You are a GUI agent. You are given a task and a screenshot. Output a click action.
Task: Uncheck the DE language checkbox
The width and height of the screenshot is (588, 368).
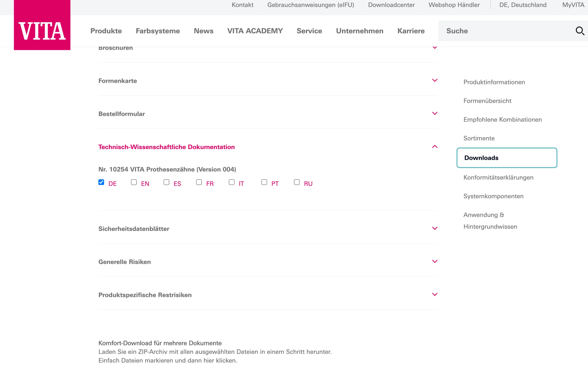(x=101, y=182)
